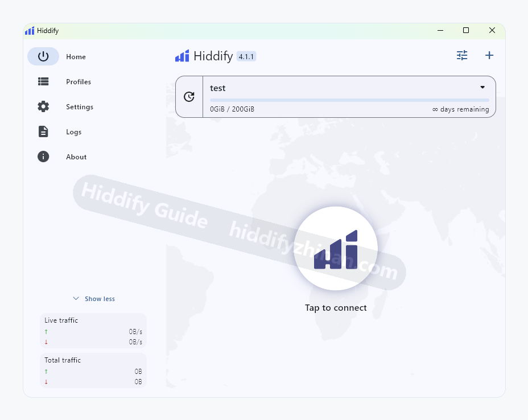Click the profile data usage progress bar
Image resolution: width=528 pixels, height=420 pixels.
[x=349, y=100]
